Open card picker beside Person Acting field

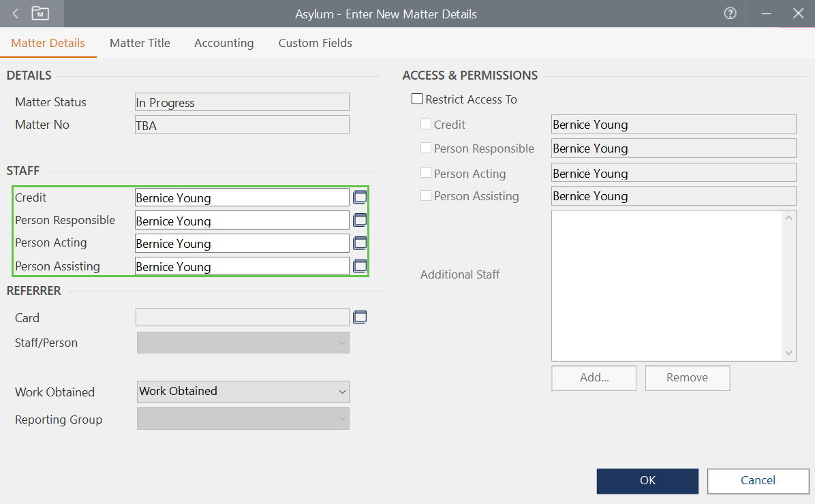[360, 243]
